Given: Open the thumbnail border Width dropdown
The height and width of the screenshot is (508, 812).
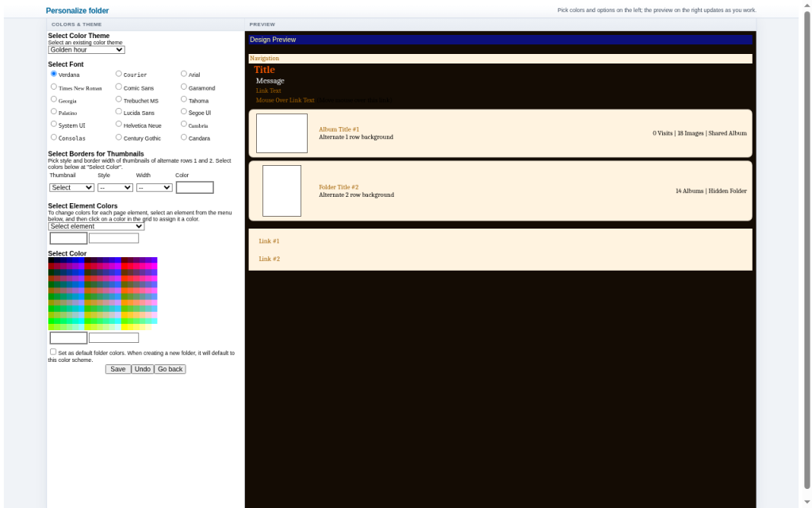Looking at the screenshot, I should 155,187.
